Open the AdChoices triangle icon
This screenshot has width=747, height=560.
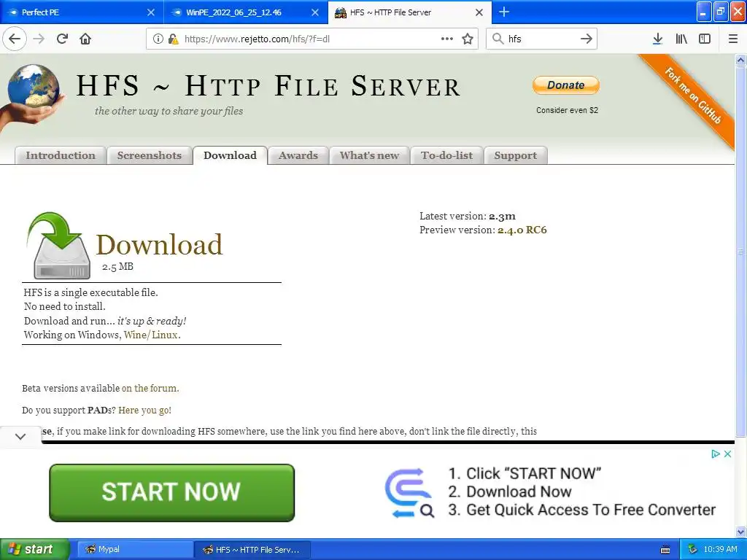tap(715, 454)
